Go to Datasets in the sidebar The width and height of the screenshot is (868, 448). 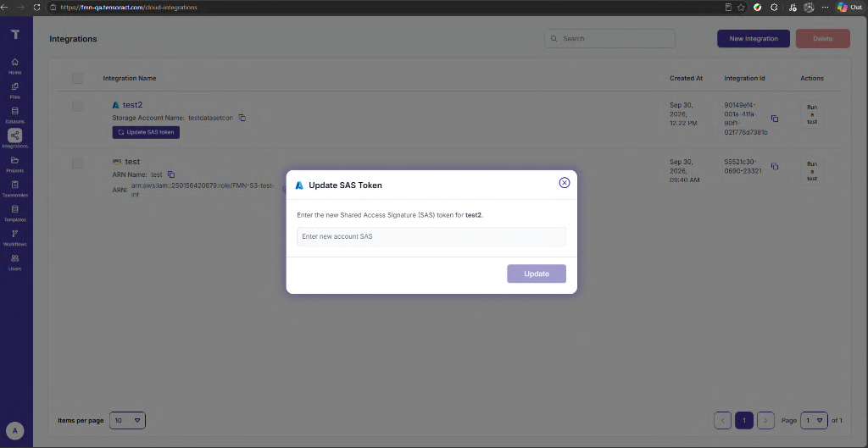(x=15, y=114)
